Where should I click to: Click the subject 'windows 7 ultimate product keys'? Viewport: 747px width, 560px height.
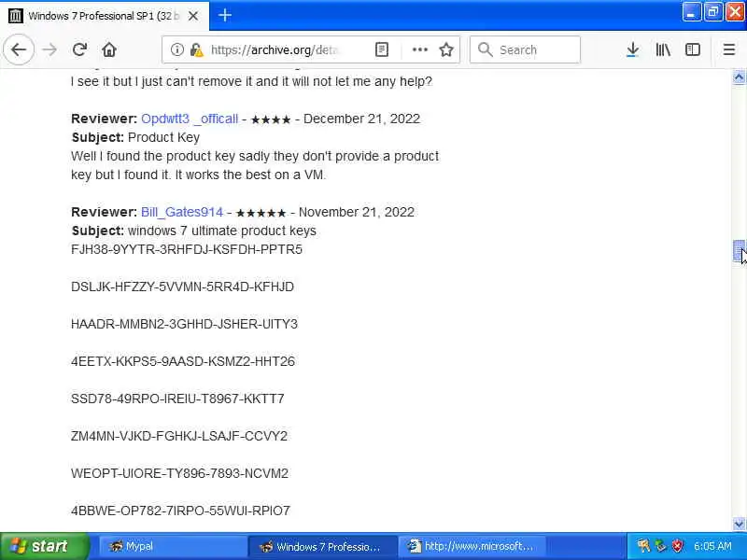click(x=222, y=231)
